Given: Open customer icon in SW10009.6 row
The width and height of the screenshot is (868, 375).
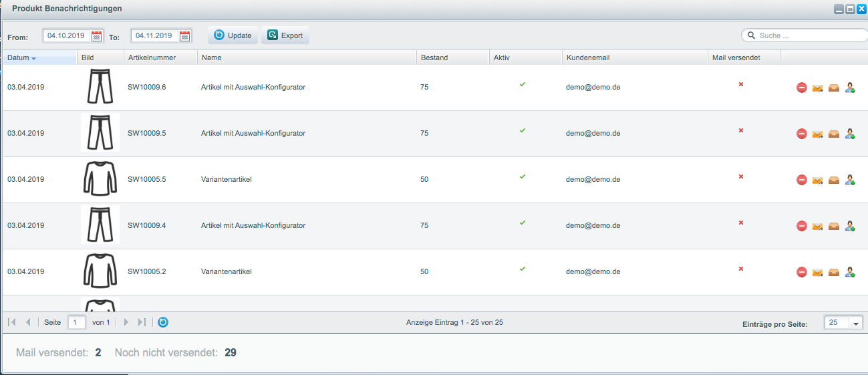Looking at the screenshot, I should tap(850, 88).
